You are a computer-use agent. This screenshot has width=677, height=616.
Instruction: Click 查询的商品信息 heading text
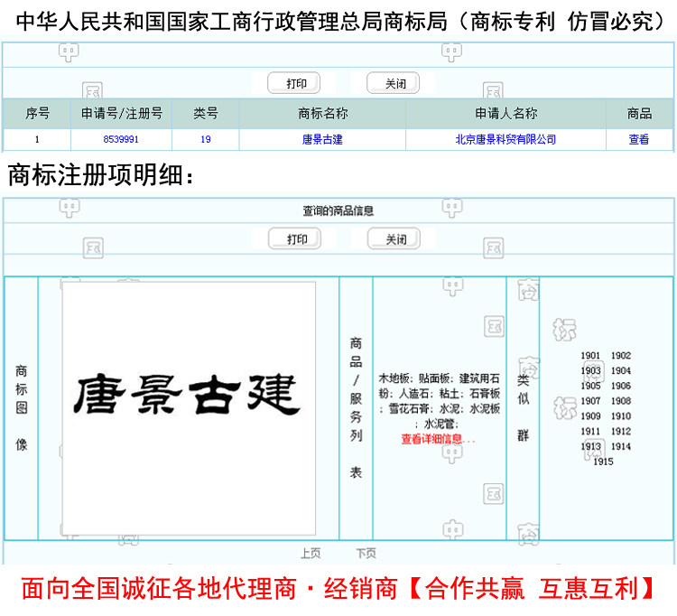click(x=338, y=210)
